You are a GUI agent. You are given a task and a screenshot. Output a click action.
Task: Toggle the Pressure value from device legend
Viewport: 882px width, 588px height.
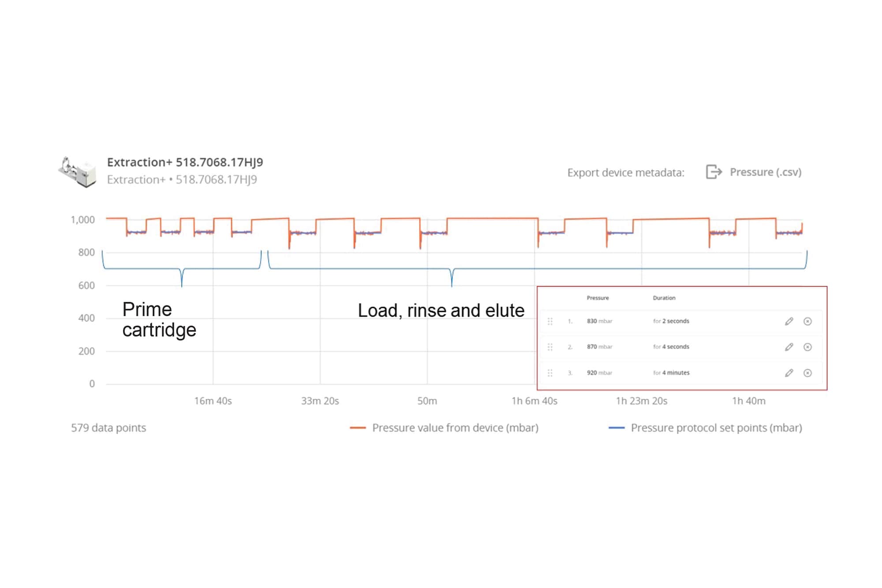click(x=455, y=428)
